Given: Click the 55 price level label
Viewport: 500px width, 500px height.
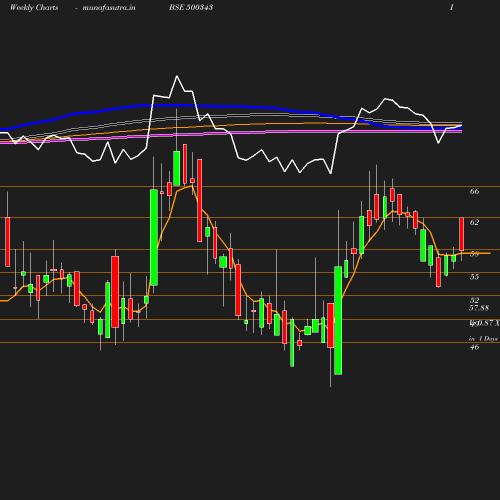Looking at the screenshot, I should point(474,277).
